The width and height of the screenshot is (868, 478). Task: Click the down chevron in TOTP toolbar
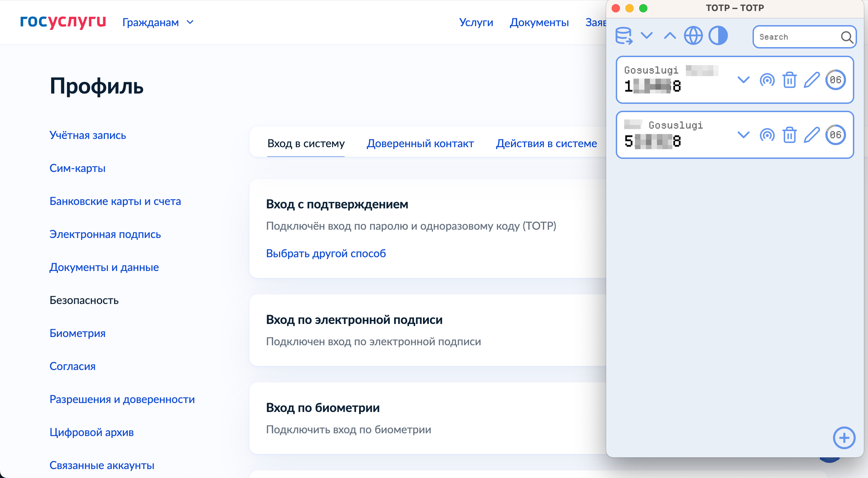[x=647, y=36]
